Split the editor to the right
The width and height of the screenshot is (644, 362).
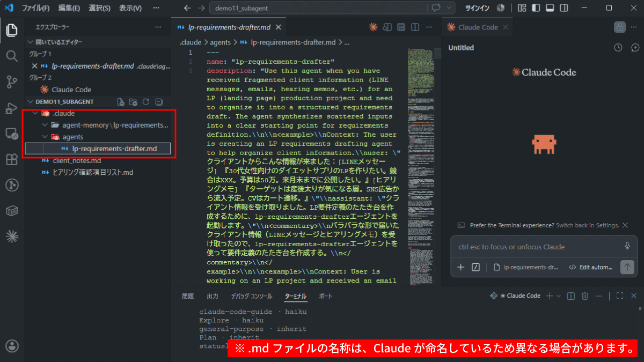(x=415, y=27)
